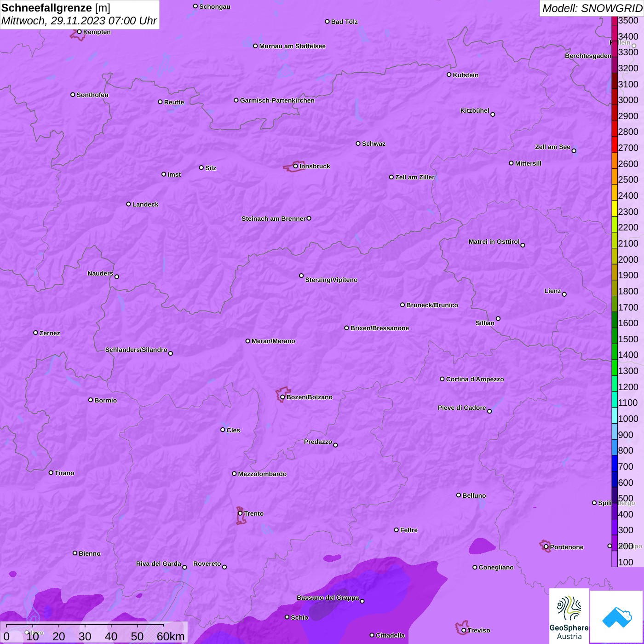The image size is (644, 644).
Task: Click the Garmisch-Partenkirchen label
Action: point(277,100)
